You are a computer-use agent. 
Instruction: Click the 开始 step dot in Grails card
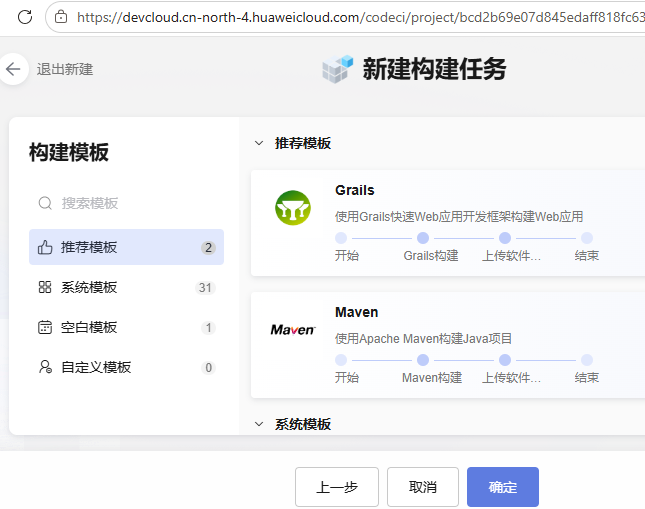[341, 238]
